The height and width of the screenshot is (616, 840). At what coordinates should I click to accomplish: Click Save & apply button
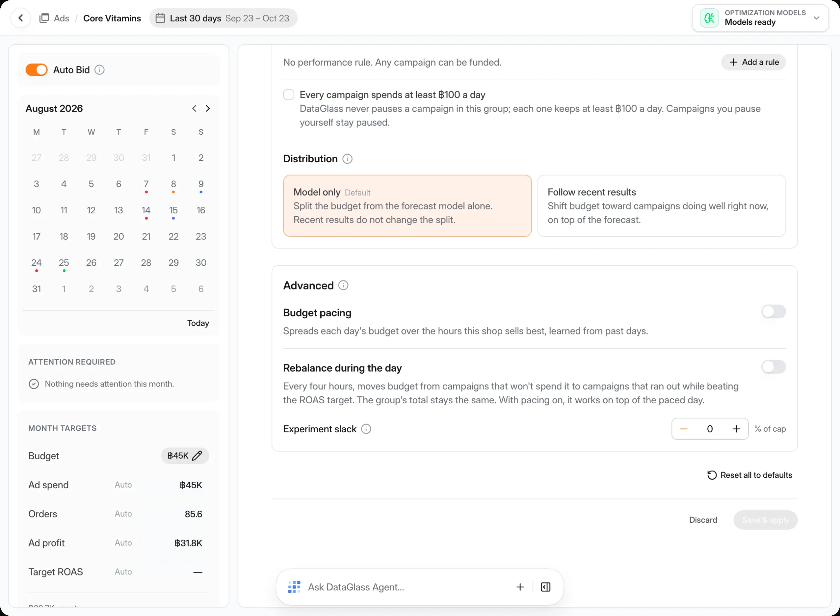[x=765, y=520]
